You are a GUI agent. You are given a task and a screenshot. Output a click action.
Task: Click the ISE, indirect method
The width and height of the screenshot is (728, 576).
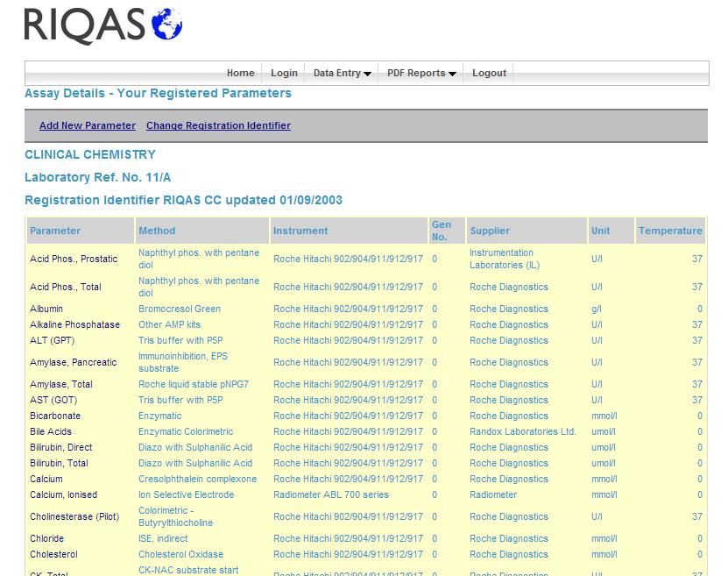163,539
